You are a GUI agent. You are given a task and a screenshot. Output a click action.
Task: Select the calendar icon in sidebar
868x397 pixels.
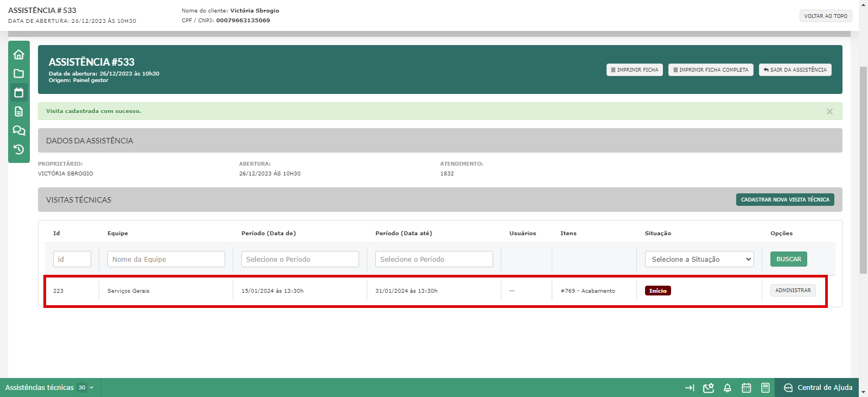[19, 92]
